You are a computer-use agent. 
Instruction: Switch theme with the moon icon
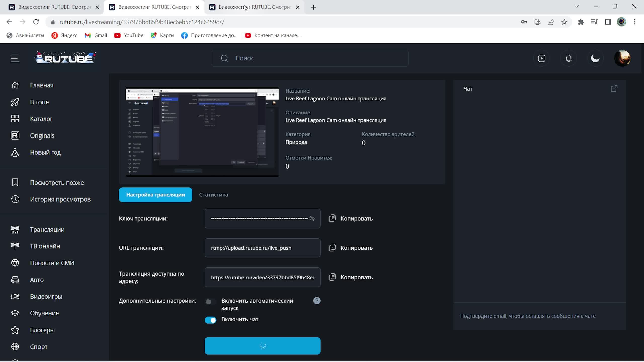tap(595, 58)
